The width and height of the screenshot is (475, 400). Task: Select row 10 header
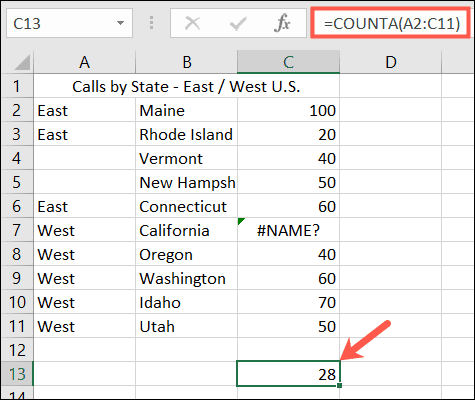coord(17,302)
